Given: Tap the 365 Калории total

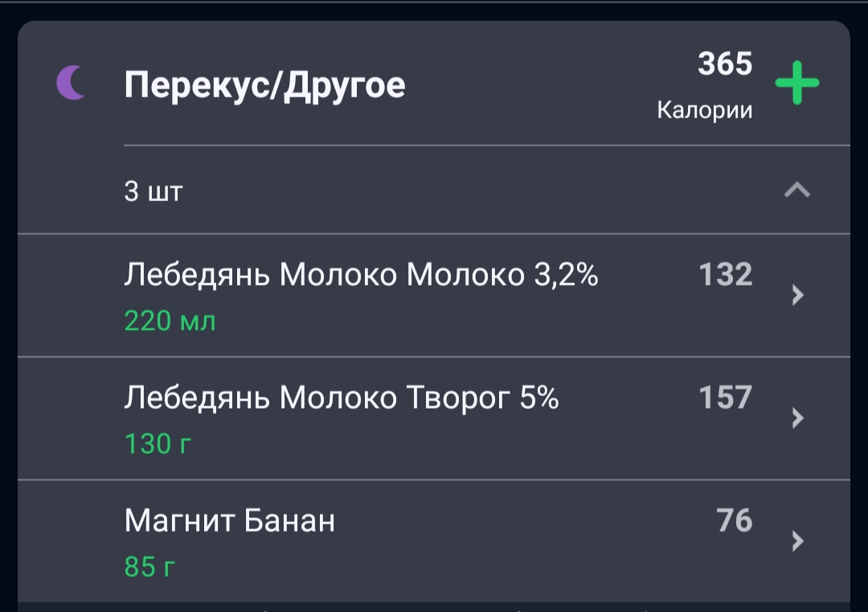Looking at the screenshot, I should 705,85.
